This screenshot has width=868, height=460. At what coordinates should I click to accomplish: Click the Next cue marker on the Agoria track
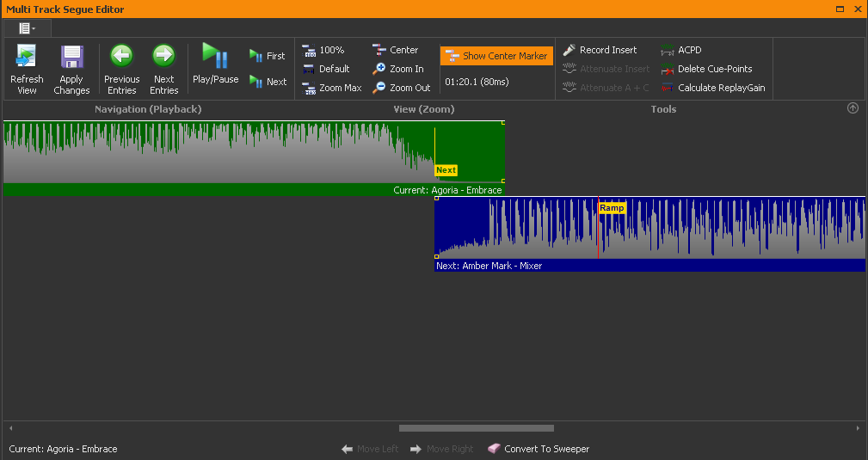click(446, 170)
